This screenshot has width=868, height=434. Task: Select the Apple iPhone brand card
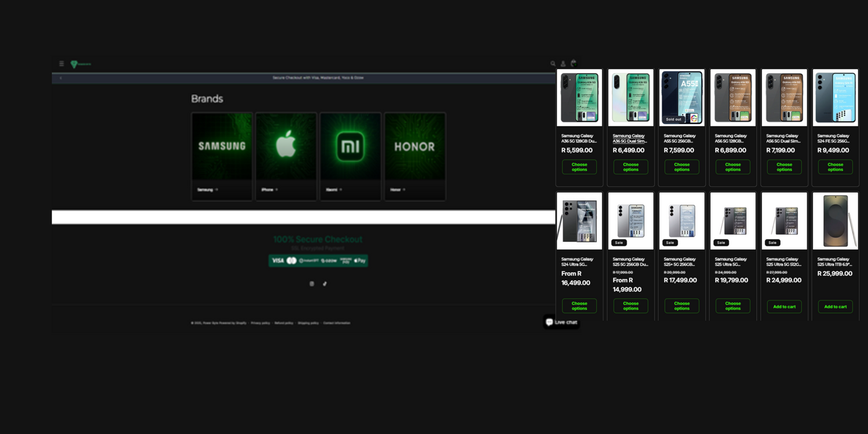coord(286,146)
